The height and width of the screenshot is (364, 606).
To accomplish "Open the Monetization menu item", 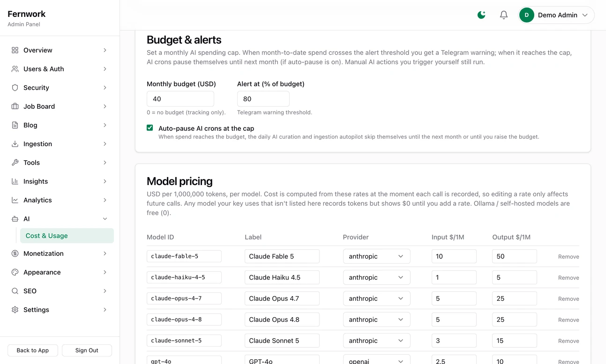I will pyautogui.click(x=60, y=253).
